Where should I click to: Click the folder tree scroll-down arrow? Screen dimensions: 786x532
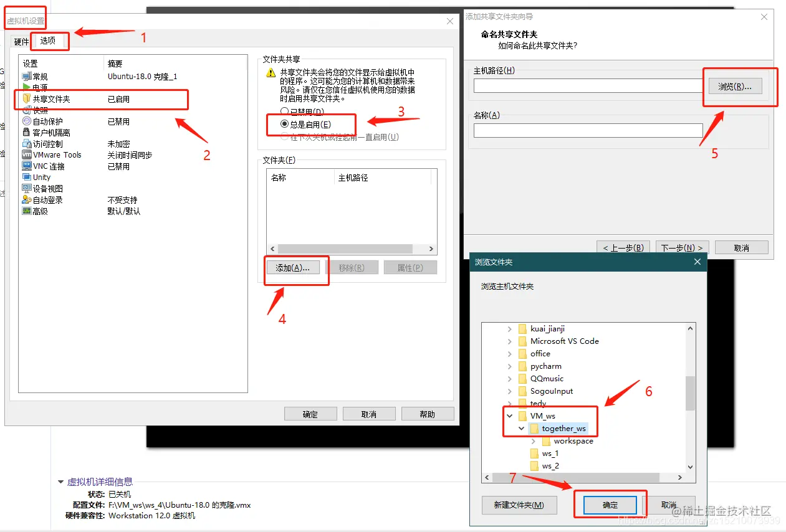[x=690, y=467]
